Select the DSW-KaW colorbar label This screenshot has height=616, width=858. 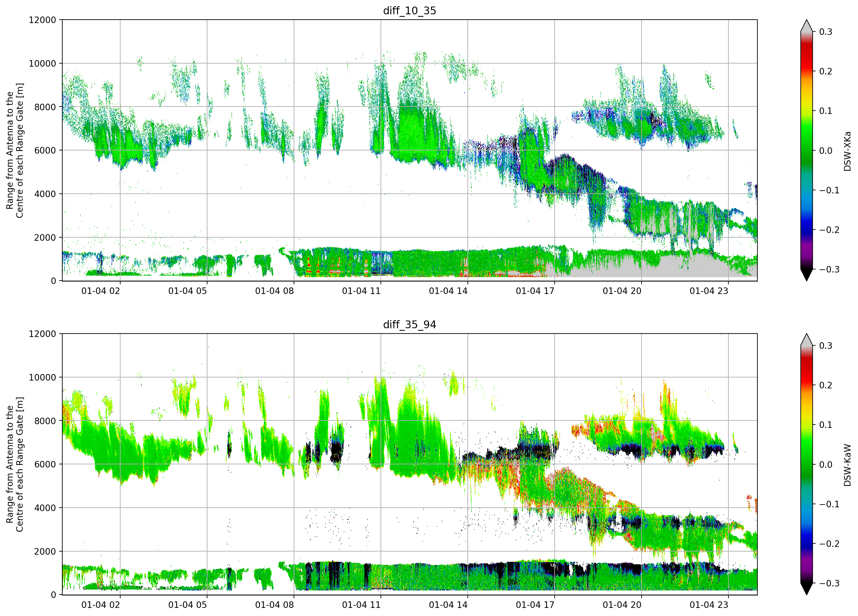pyautogui.click(x=847, y=465)
